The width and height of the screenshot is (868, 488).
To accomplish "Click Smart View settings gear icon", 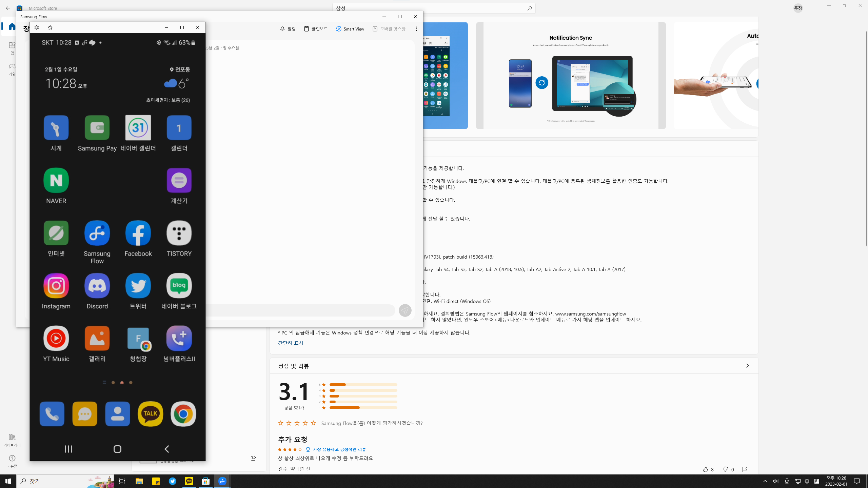I will (37, 27).
